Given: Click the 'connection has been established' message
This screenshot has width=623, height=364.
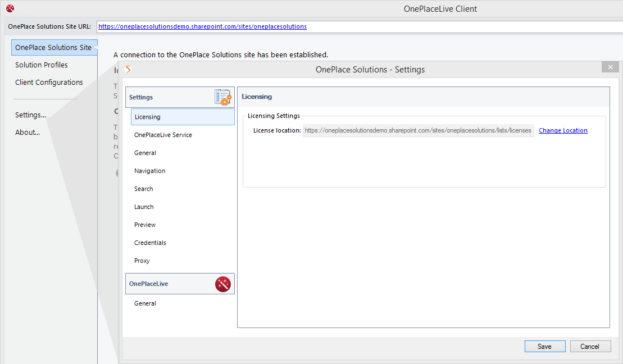Looking at the screenshot, I should (x=221, y=55).
